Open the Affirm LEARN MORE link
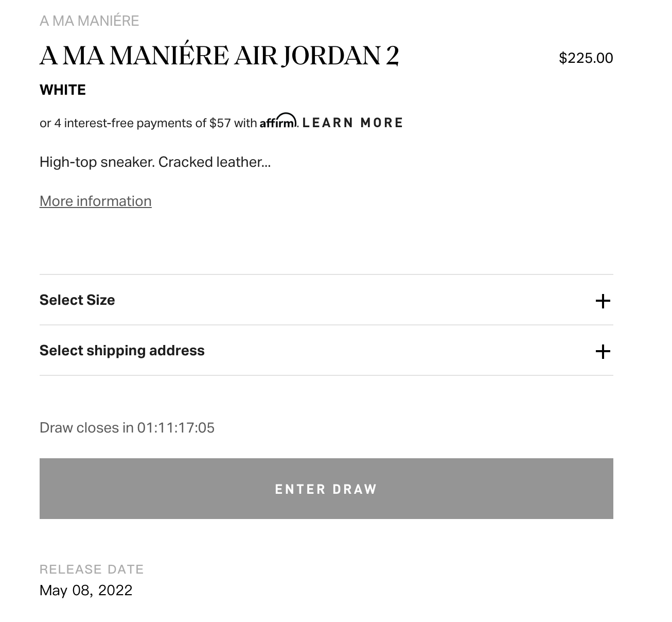The width and height of the screenshot is (672, 622). click(x=352, y=123)
